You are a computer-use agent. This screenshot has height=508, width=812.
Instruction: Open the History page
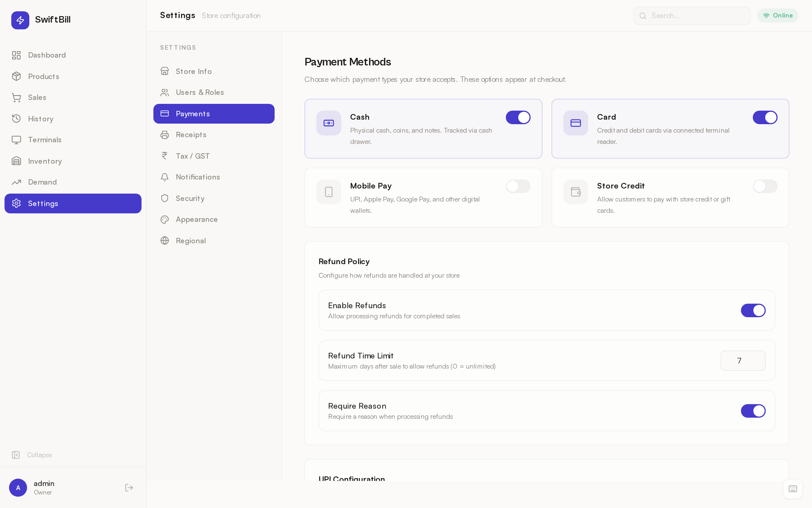[x=73, y=119]
